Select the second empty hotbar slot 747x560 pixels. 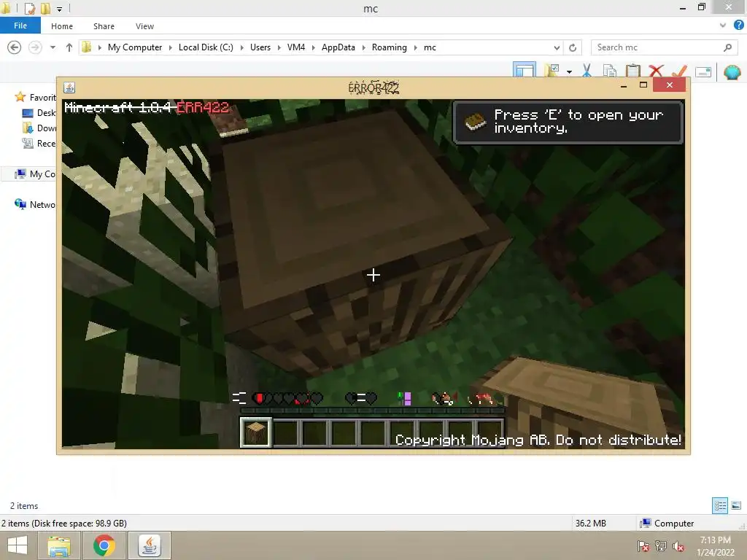[314, 432]
